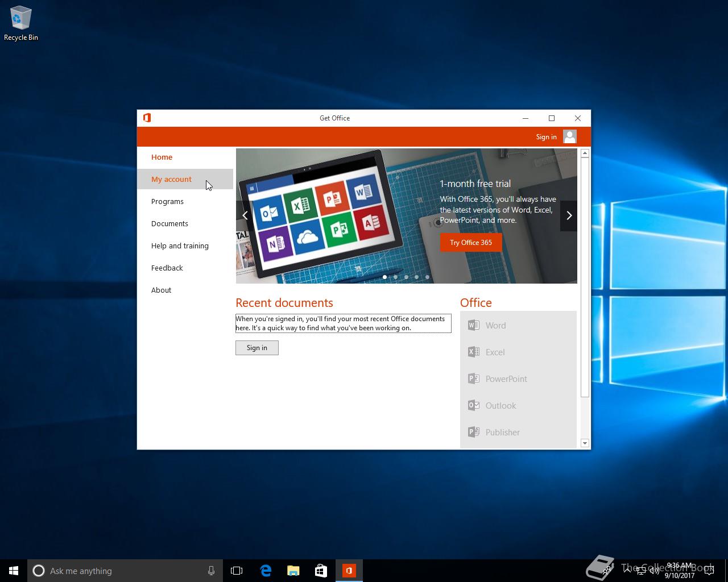
Task: Click the Word icon in Office list
Action: click(473, 325)
